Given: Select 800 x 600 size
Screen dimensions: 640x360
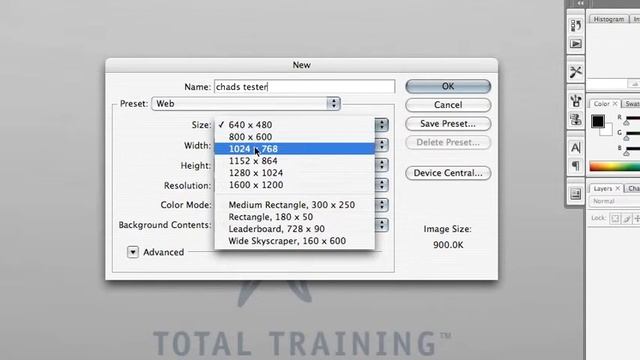Looking at the screenshot, I should (x=295, y=137).
